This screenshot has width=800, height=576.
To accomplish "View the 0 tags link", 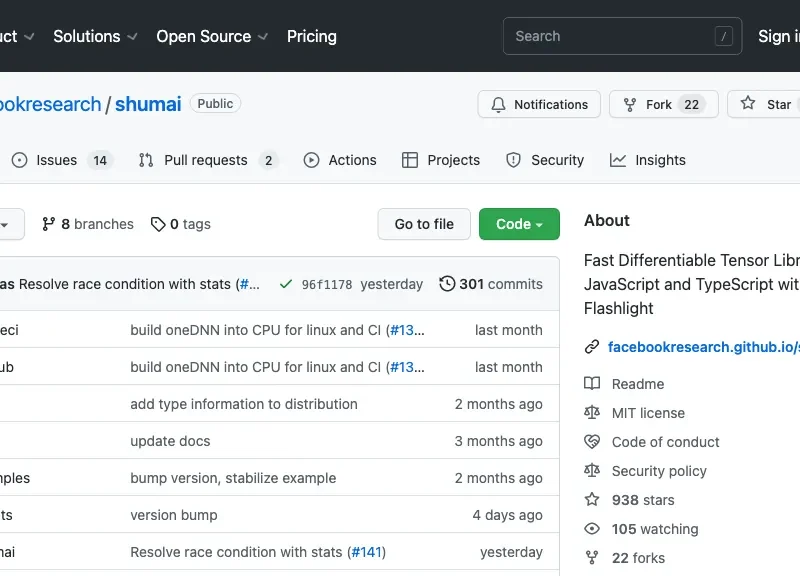I will [x=181, y=224].
